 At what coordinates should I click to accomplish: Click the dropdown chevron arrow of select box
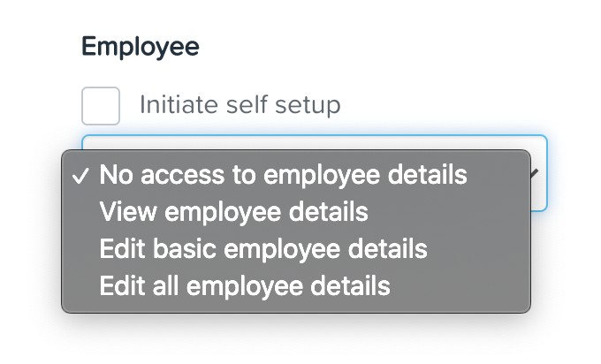535,173
